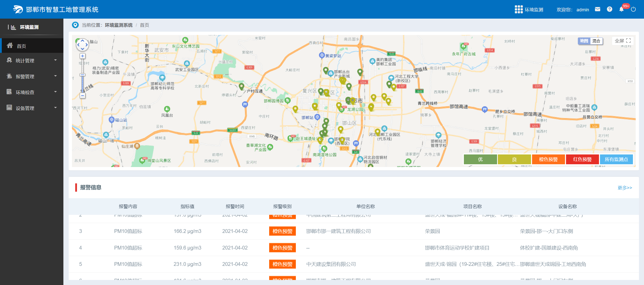This screenshot has width=644, height=285.
Task: Click the 环境检查 sidebar icon
Action: (9, 92)
